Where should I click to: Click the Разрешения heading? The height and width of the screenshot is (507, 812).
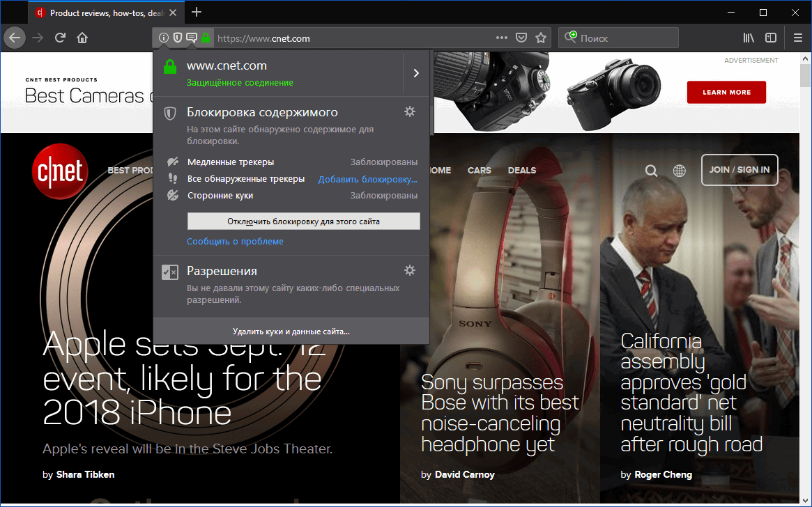point(222,271)
